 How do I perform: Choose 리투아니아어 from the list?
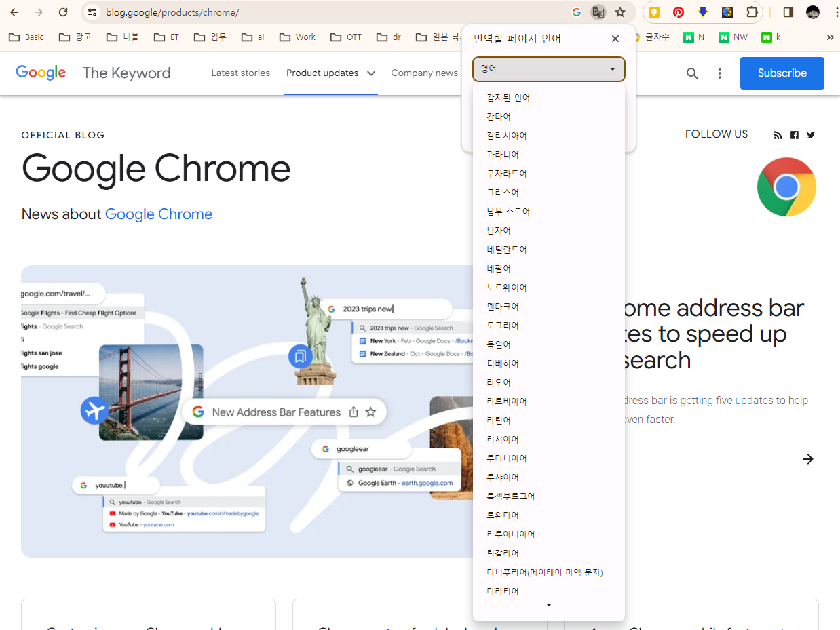pyautogui.click(x=548, y=534)
